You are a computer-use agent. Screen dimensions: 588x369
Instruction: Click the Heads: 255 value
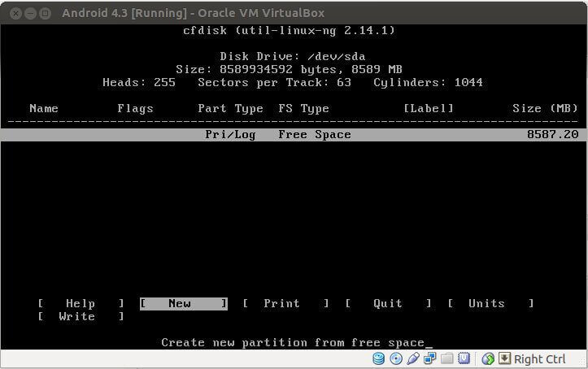coord(139,82)
